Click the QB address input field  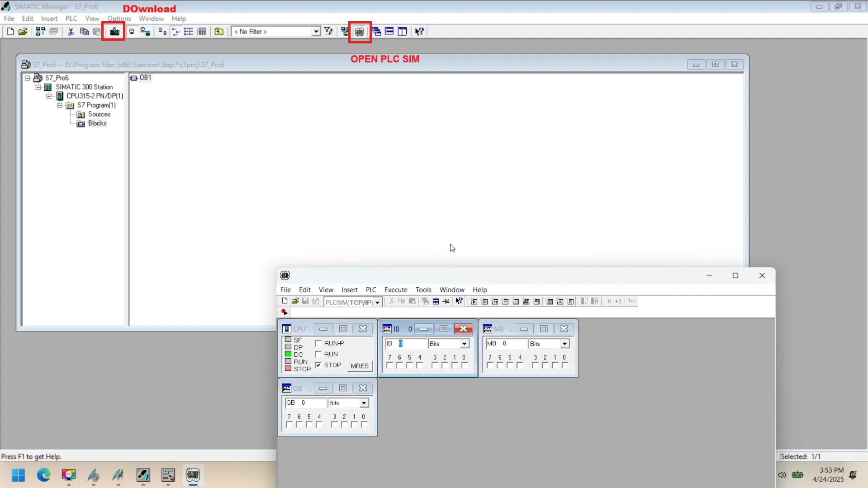(305, 403)
